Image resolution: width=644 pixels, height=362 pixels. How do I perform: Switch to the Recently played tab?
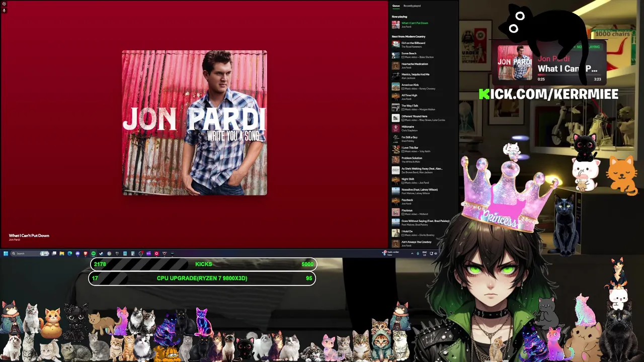(x=412, y=6)
